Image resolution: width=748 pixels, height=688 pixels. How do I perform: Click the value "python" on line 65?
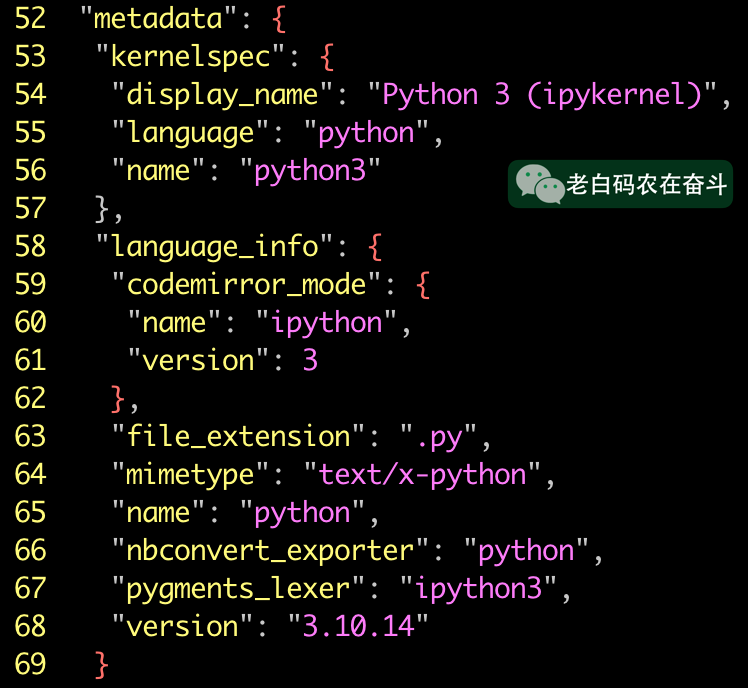302,513
